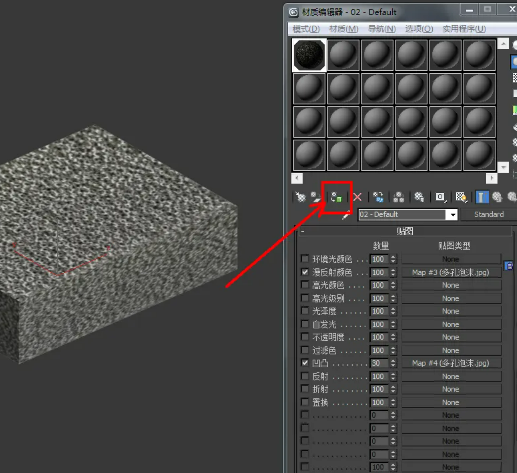Enable the 置换 map checkbox
Screen dimensions: 517x473
[x=304, y=402]
